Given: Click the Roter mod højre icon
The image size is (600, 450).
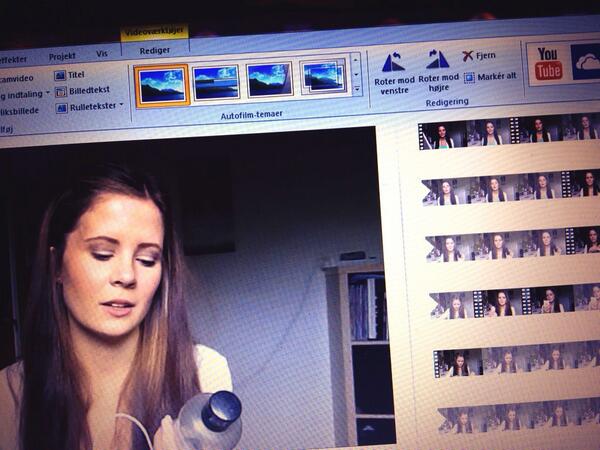Looking at the screenshot, I should (x=438, y=59).
